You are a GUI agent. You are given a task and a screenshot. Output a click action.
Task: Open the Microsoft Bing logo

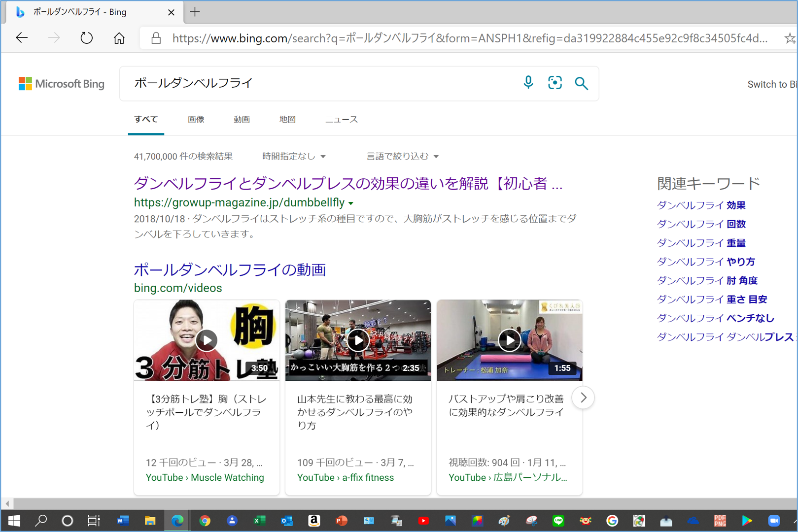pyautogui.click(x=62, y=84)
